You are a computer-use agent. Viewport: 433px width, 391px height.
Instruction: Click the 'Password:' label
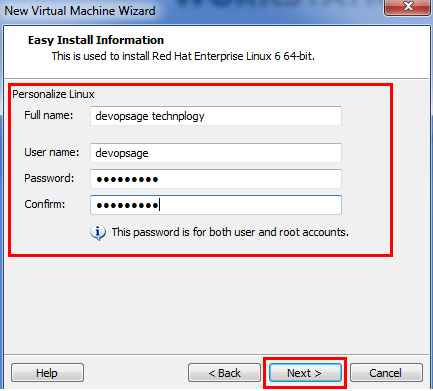49,178
